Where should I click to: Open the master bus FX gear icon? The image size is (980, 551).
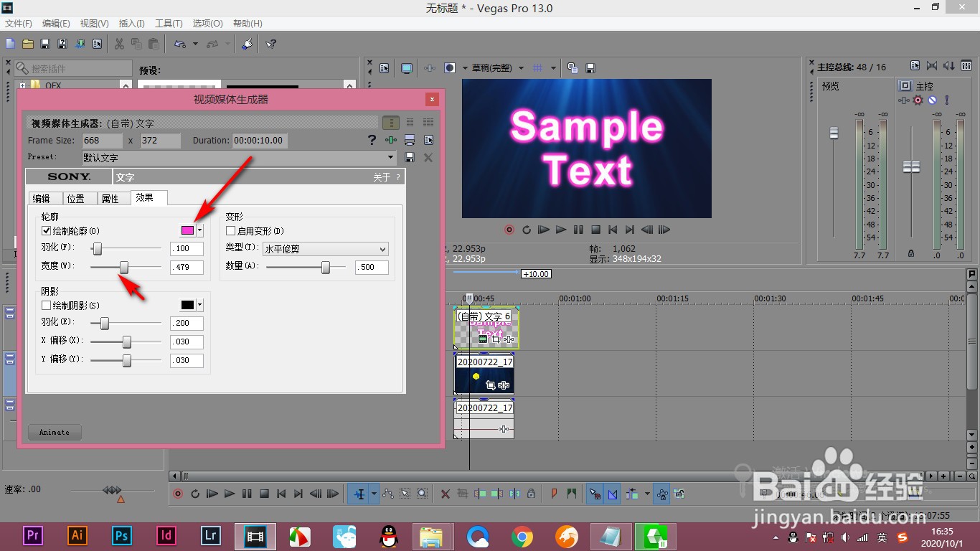(x=918, y=100)
